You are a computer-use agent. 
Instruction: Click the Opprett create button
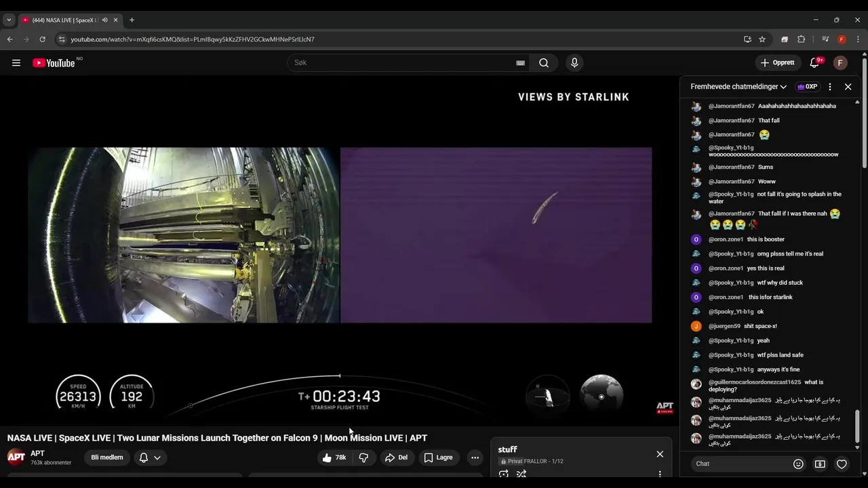coord(777,63)
